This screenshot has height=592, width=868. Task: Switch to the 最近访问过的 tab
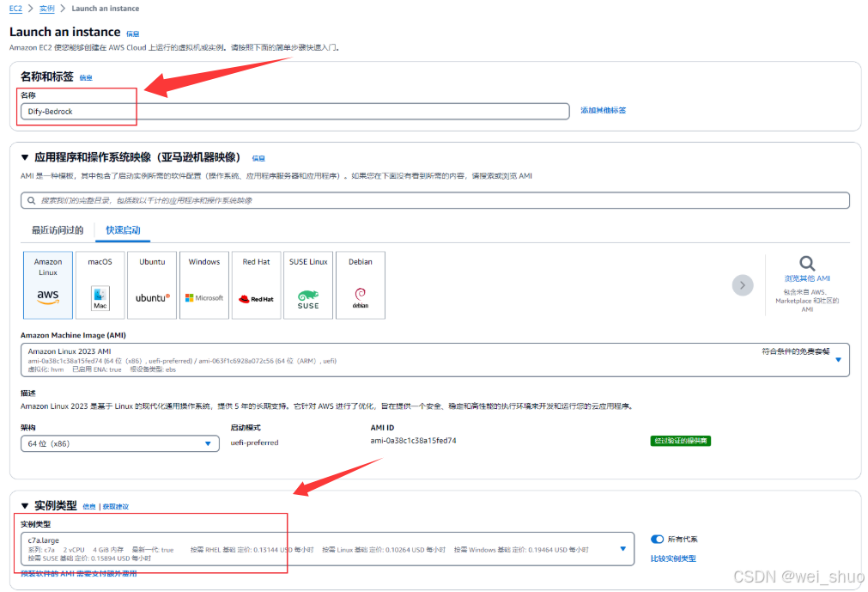(x=58, y=230)
